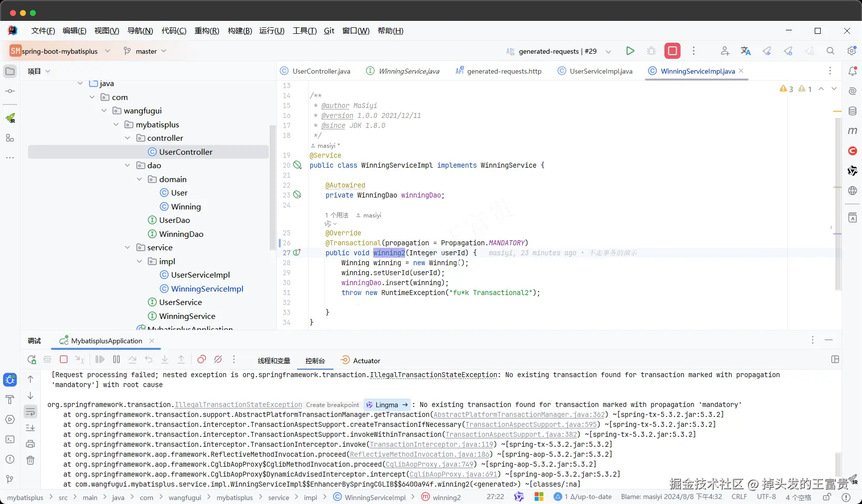Resume program in debug toolbar
862x504 pixels.
(x=100, y=359)
